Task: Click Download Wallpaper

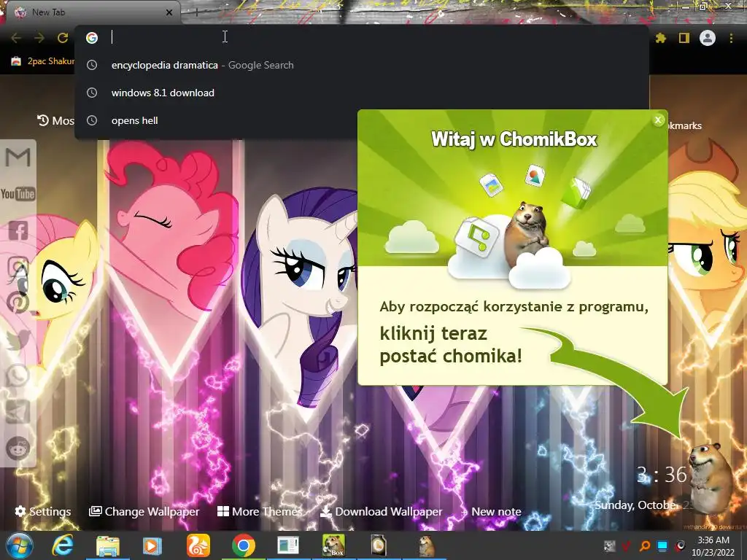Action: click(381, 511)
